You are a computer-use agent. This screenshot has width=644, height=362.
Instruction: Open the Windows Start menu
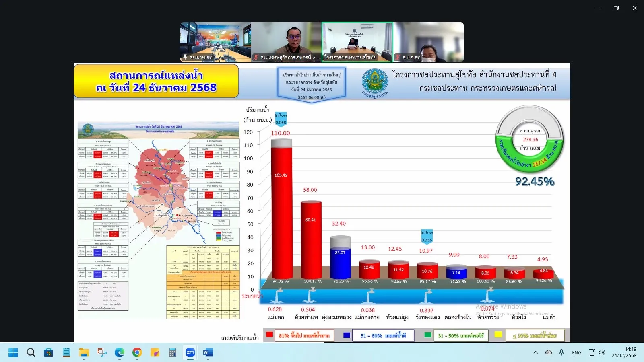tap(13, 353)
